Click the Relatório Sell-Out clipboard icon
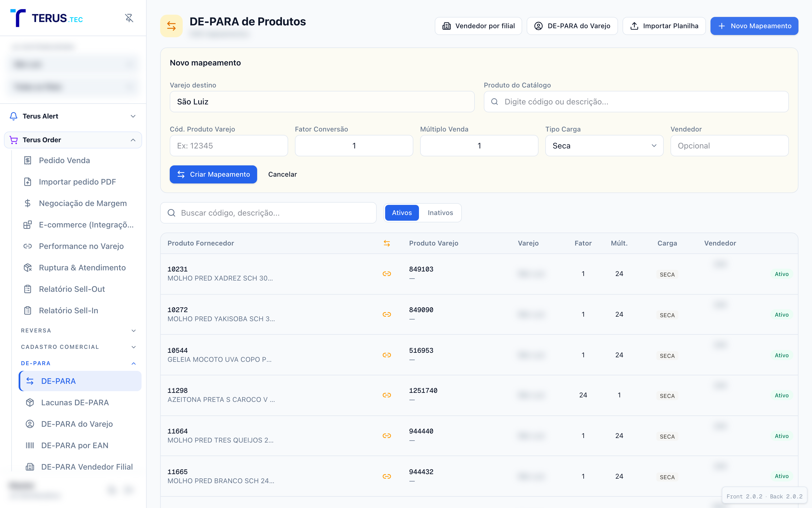 pos(28,289)
